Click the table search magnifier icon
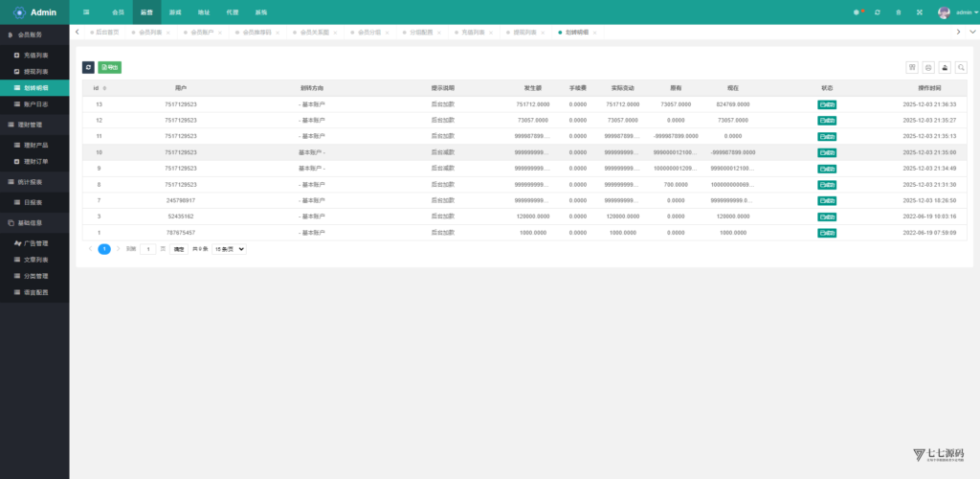 click(x=961, y=68)
